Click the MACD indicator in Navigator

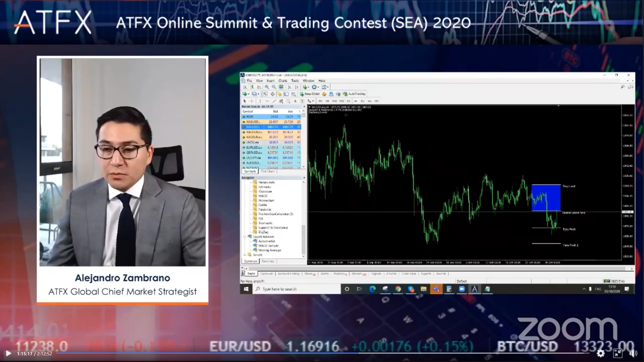click(263, 196)
